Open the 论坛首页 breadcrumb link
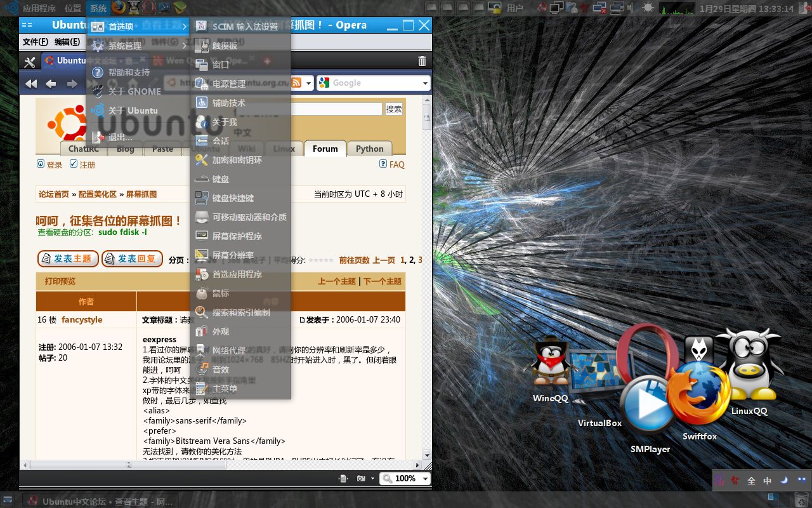The height and width of the screenshot is (508, 812). pos(54,194)
